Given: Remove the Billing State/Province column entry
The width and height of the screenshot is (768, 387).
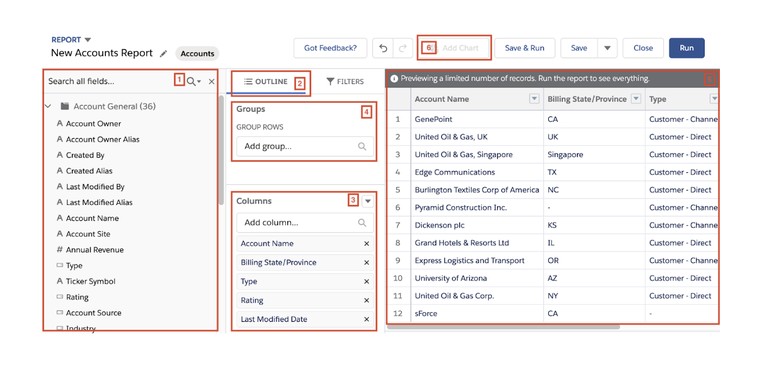Looking at the screenshot, I should pos(366,263).
